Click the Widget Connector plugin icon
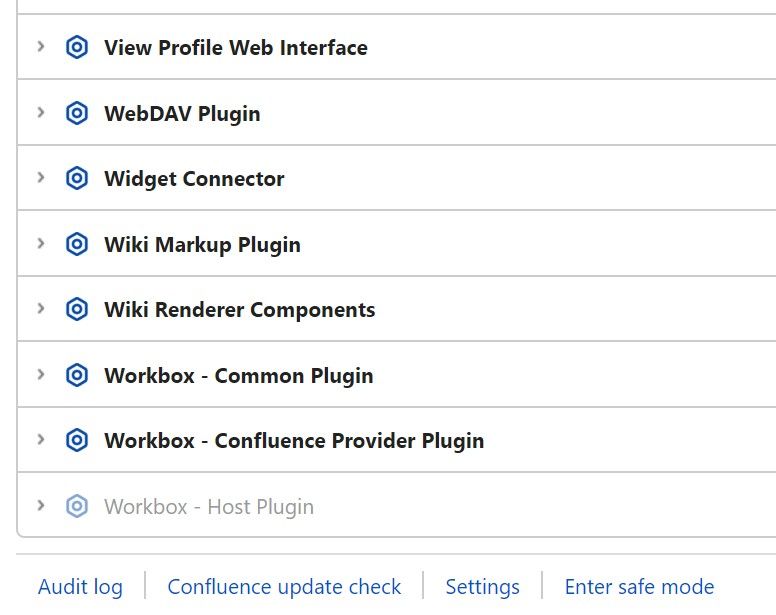776x615 pixels. point(77,178)
